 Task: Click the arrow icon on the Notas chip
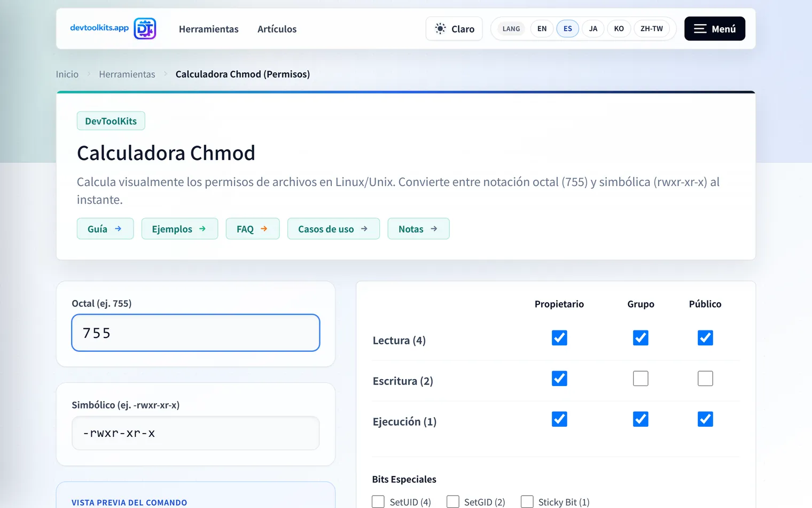click(x=434, y=229)
